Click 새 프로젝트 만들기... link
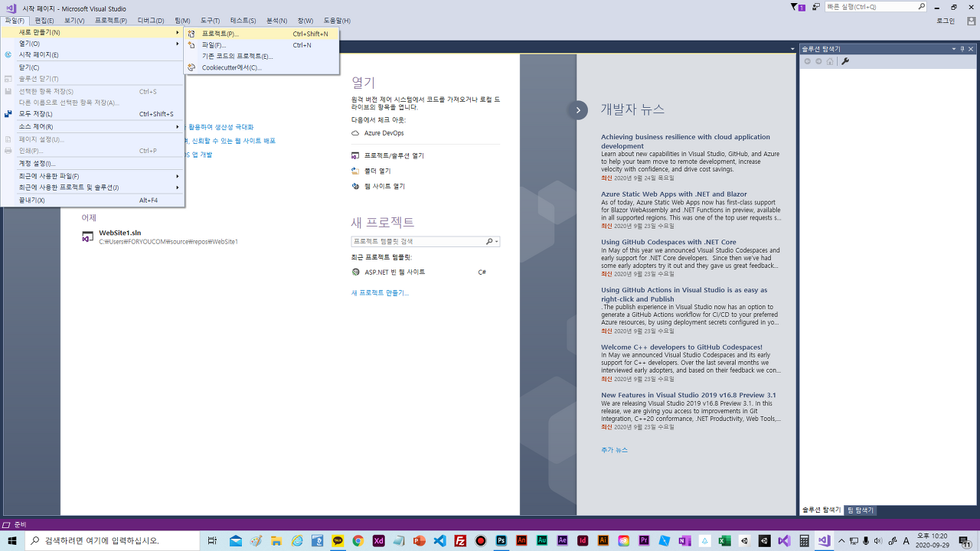 tap(380, 293)
